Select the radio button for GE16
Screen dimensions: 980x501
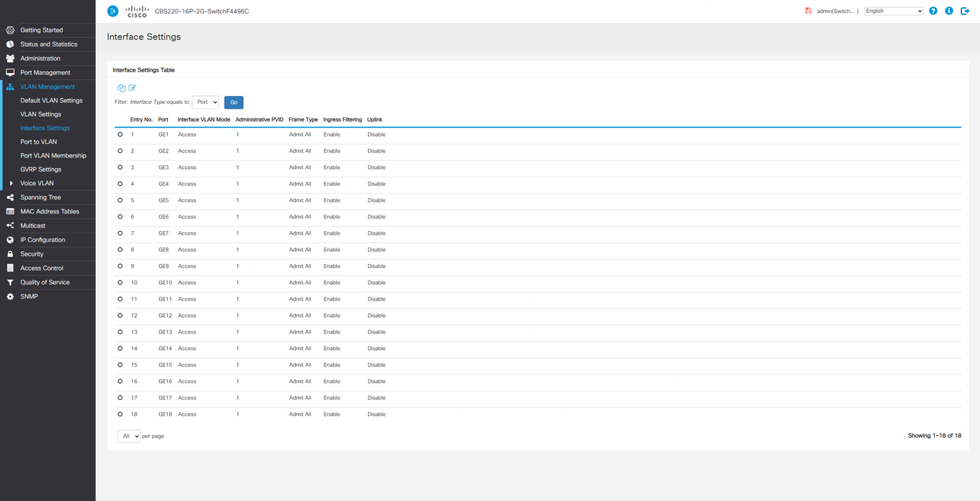click(120, 381)
